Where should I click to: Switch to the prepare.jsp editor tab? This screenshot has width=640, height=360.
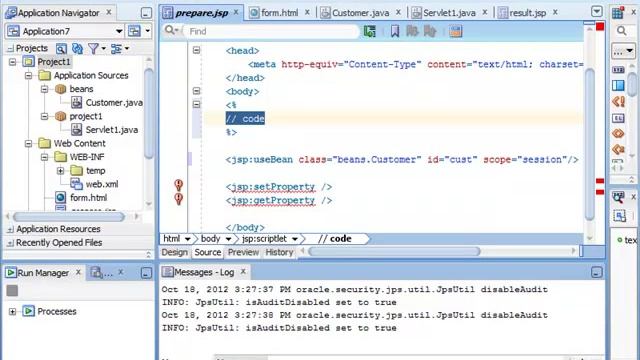tap(201, 13)
